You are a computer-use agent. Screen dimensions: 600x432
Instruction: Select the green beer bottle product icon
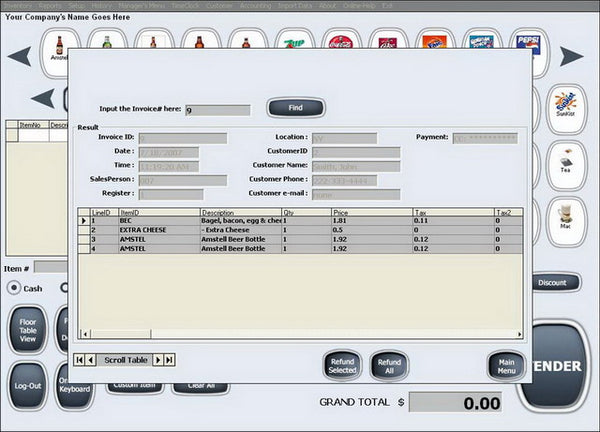click(x=107, y=40)
